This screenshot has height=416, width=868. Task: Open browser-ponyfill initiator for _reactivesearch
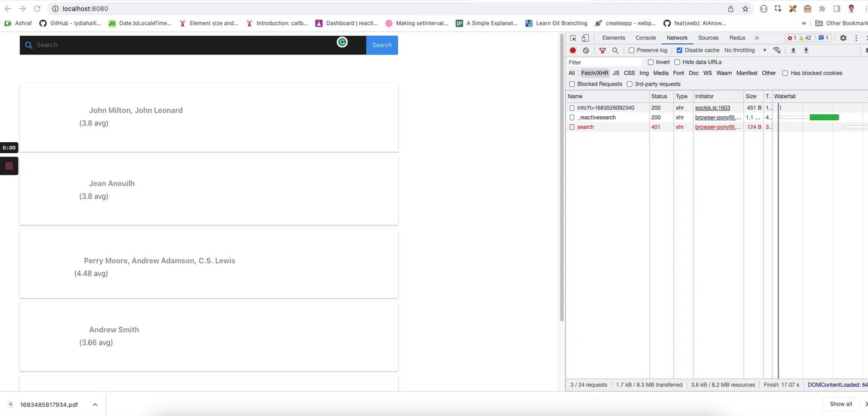click(x=718, y=117)
